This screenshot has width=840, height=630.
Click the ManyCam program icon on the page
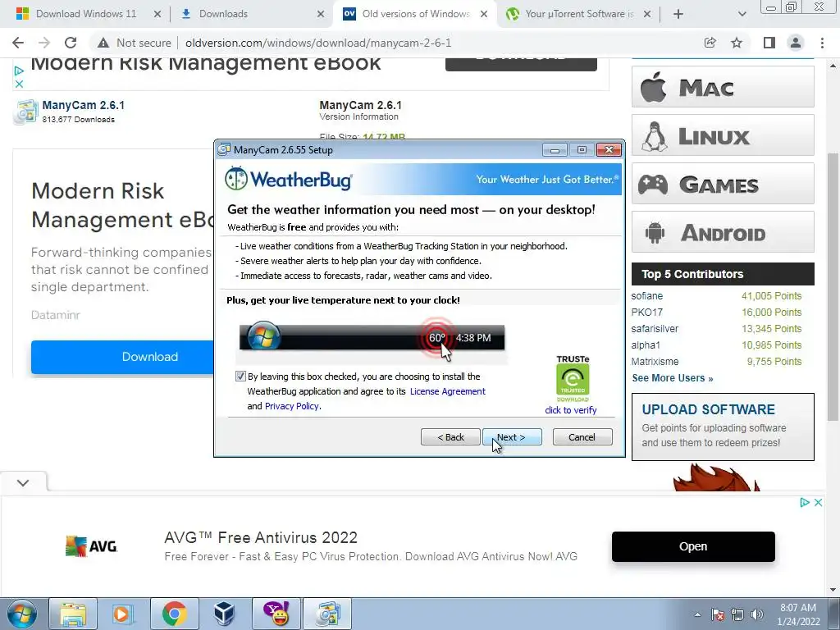pos(25,112)
